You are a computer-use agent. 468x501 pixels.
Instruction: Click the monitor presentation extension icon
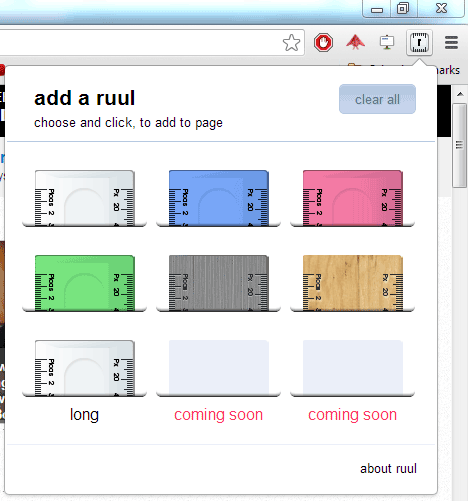(387, 42)
